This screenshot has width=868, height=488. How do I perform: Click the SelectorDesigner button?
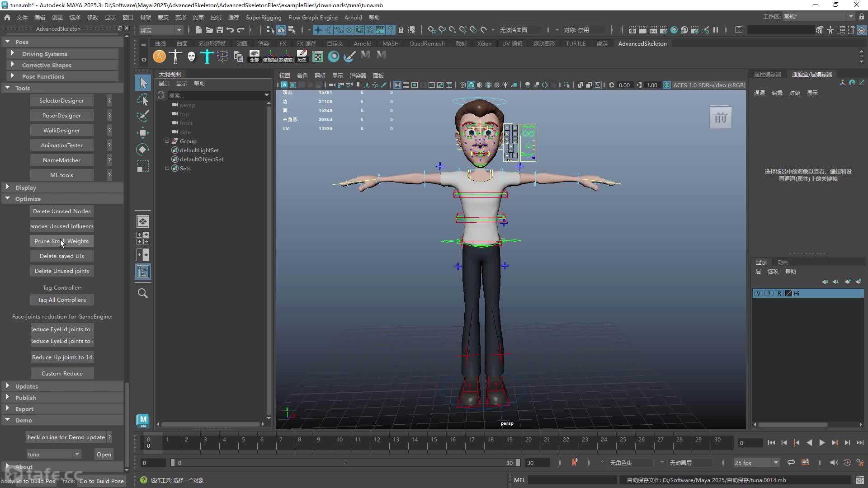click(x=61, y=100)
